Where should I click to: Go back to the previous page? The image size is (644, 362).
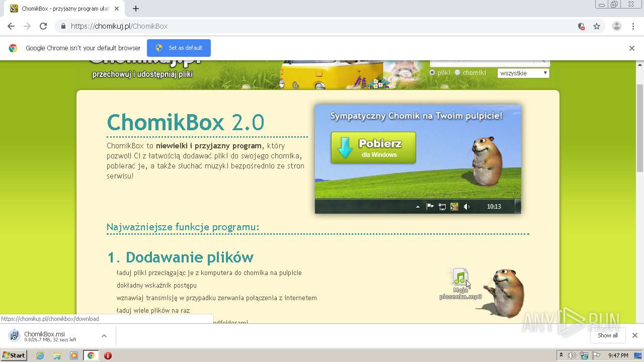(x=11, y=26)
